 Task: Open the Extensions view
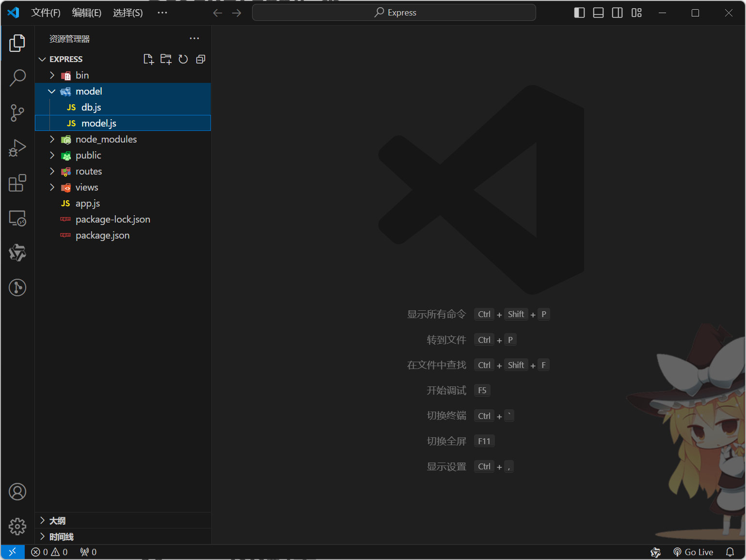[17, 183]
